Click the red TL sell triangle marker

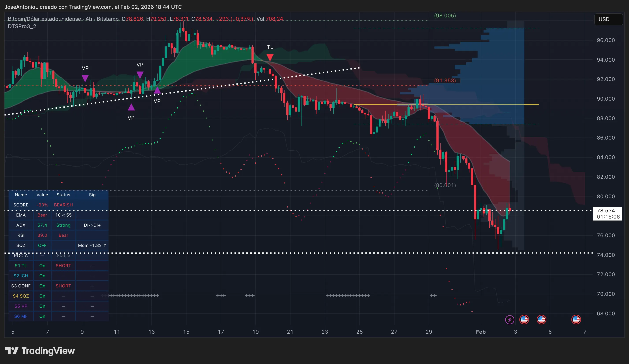tap(270, 57)
